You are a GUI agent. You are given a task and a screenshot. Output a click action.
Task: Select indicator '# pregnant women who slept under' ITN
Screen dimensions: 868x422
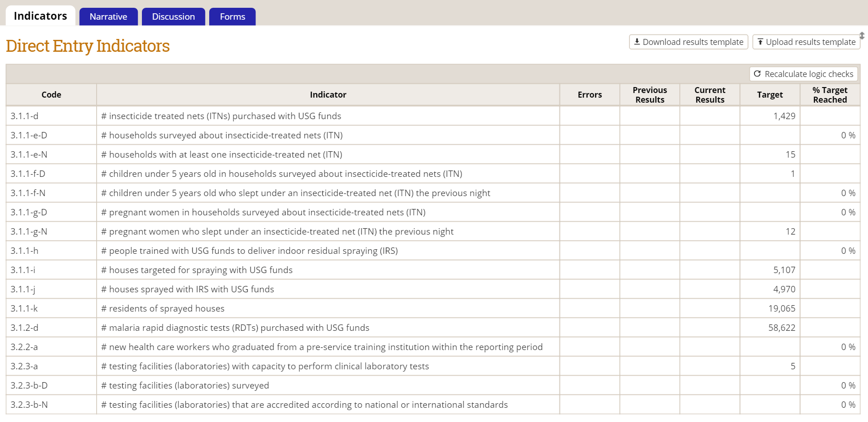[x=277, y=231]
